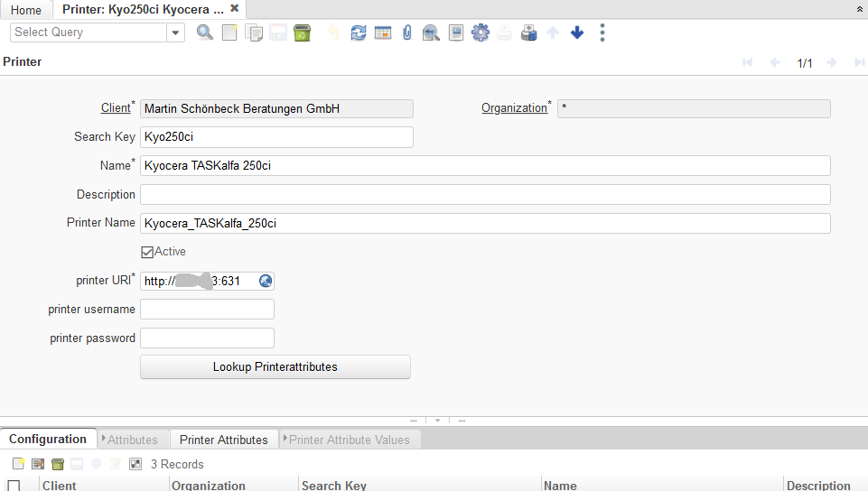Viewport: 868px width, 491px height.
Task: Switch to the Home tab
Action: click(26, 10)
